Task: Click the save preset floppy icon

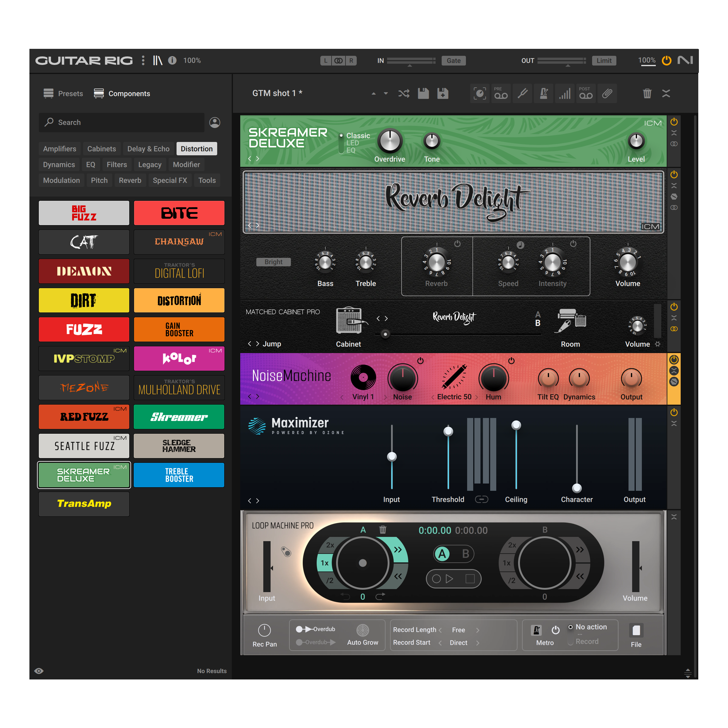Action: tap(423, 93)
